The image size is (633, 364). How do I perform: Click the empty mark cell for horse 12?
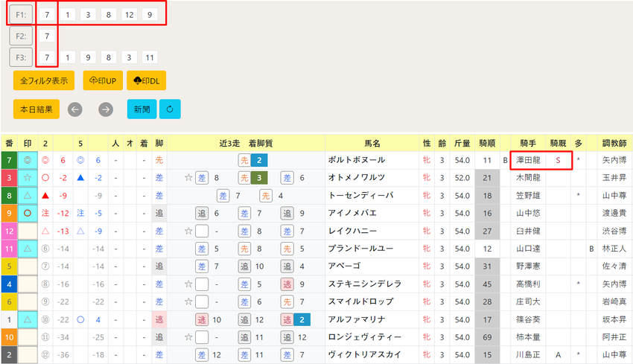tap(28, 231)
